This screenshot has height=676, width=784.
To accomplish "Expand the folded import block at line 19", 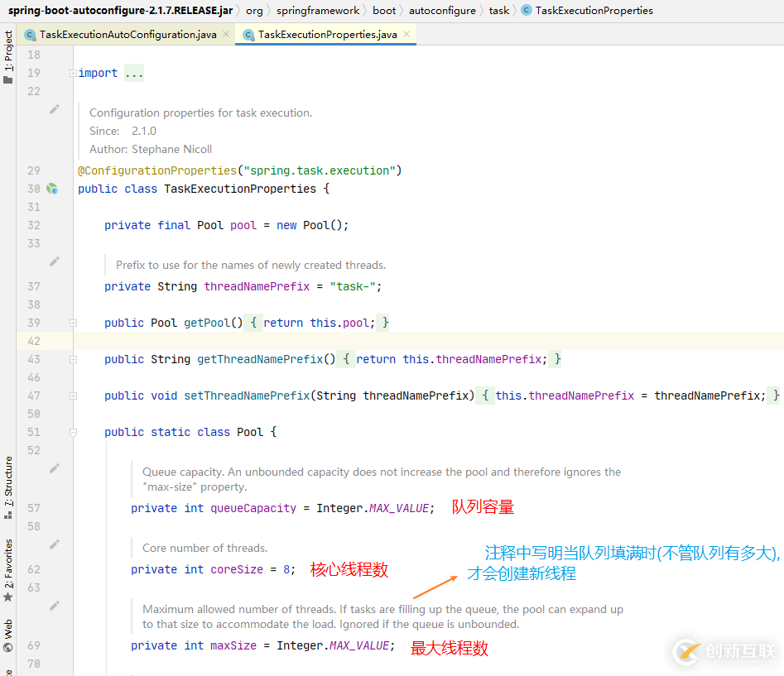I will [x=74, y=74].
